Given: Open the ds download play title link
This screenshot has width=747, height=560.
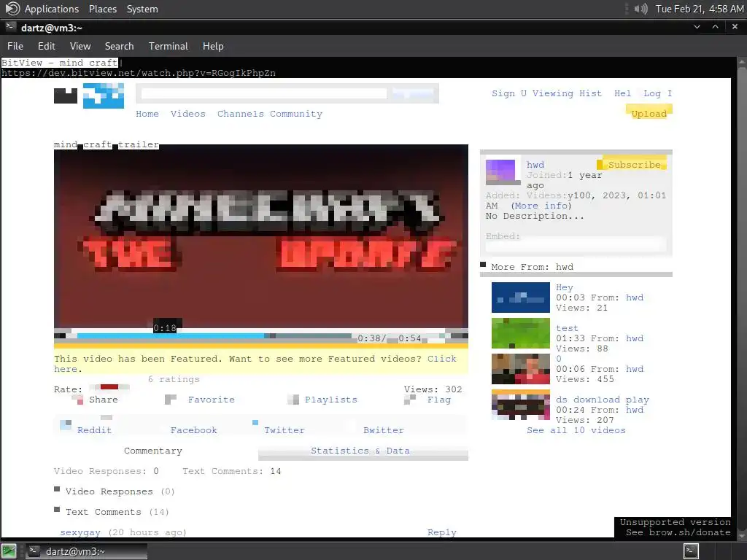Looking at the screenshot, I should point(603,400).
